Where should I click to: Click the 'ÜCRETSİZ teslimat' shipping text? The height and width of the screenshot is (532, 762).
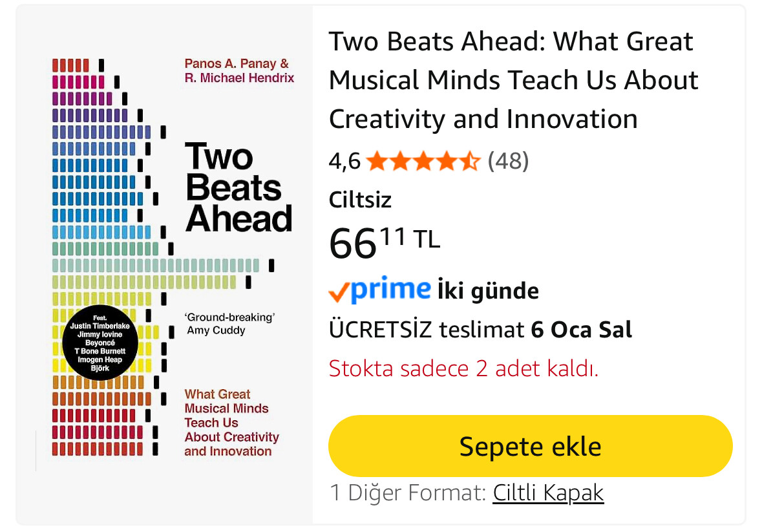[x=426, y=330]
